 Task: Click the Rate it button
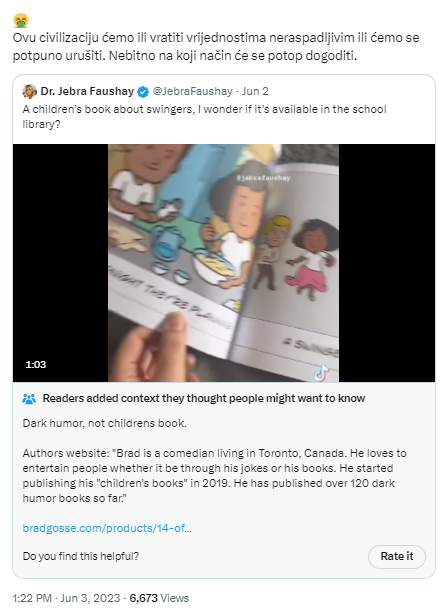coord(396,556)
